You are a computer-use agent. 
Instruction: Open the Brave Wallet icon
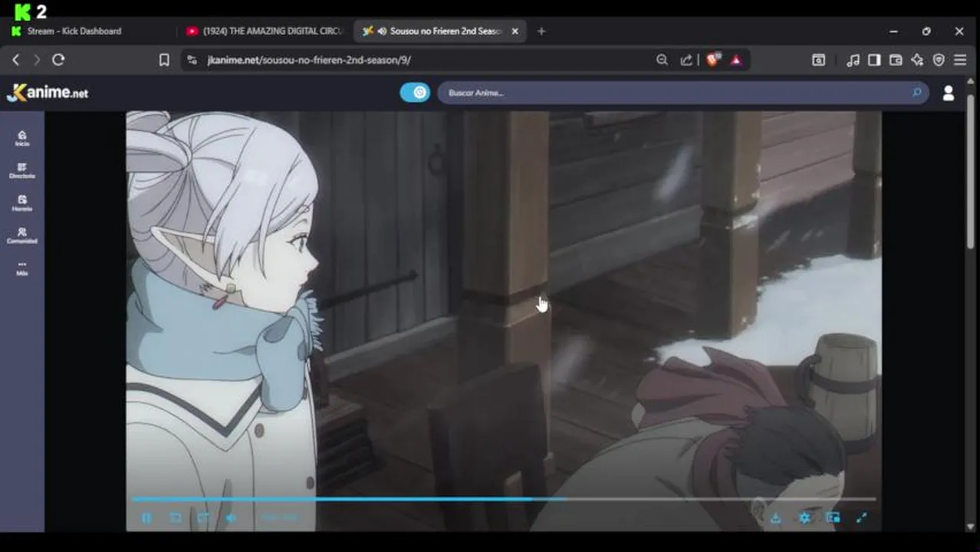[896, 60]
